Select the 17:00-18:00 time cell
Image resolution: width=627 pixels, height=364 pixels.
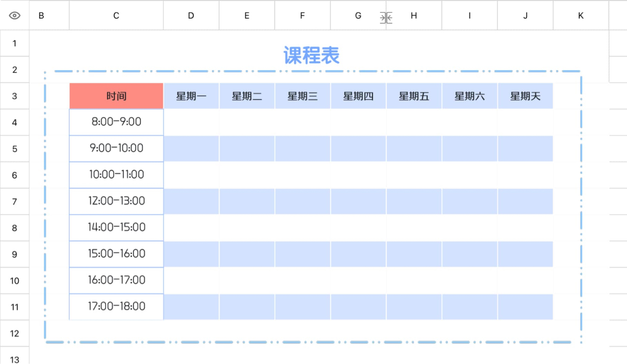[116, 307]
